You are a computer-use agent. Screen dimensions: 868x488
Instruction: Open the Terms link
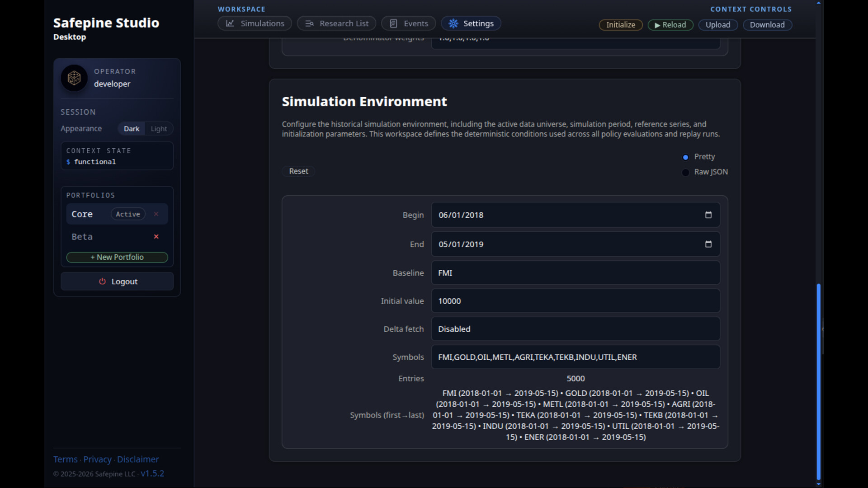pyautogui.click(x=66, y=459)
